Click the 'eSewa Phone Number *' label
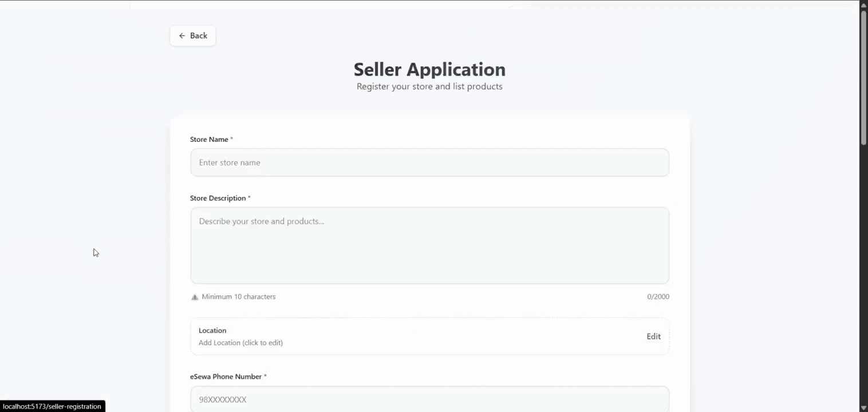The width and height of the screenshot is (868, 412). (228, 377)
